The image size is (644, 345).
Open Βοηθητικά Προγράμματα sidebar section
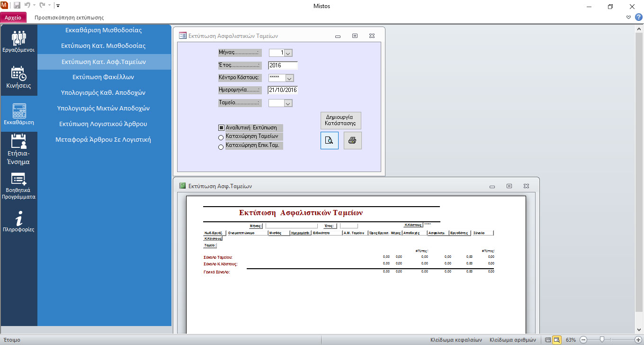coord(18,186)
